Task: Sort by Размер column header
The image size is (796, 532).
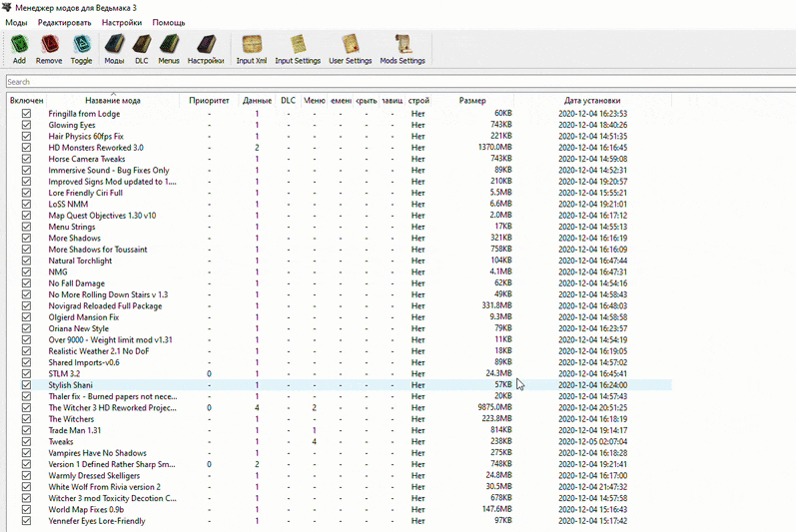Action: point(472,101)
